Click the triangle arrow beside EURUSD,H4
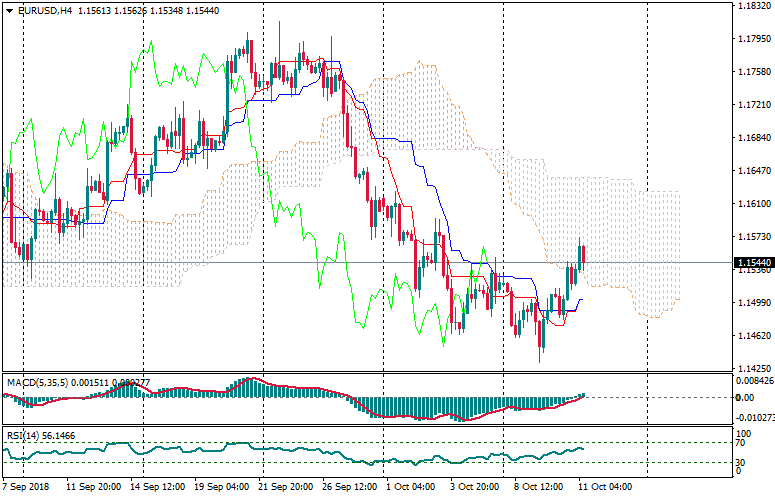This screenshot has height=498, width=775. pos(9,10)
